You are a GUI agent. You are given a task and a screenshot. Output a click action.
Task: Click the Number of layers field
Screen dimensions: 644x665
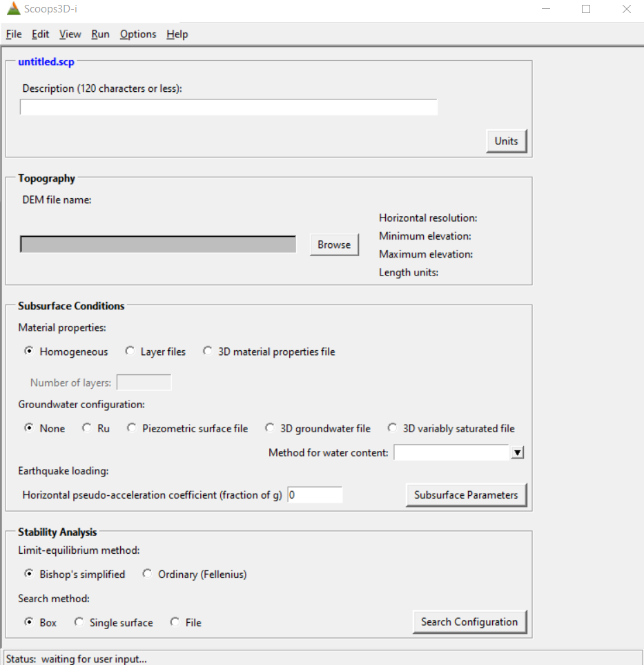(x=144, y=382)
